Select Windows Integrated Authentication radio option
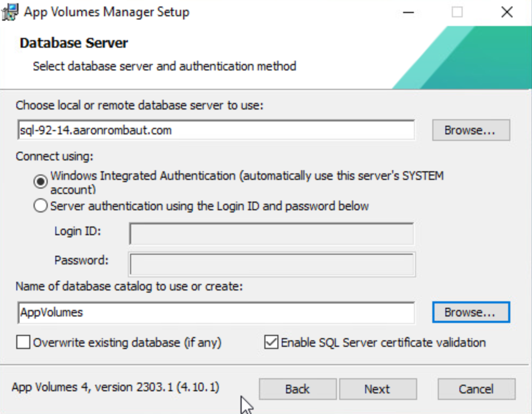Viewport: 532px width, 414px height. pos(40,182)
